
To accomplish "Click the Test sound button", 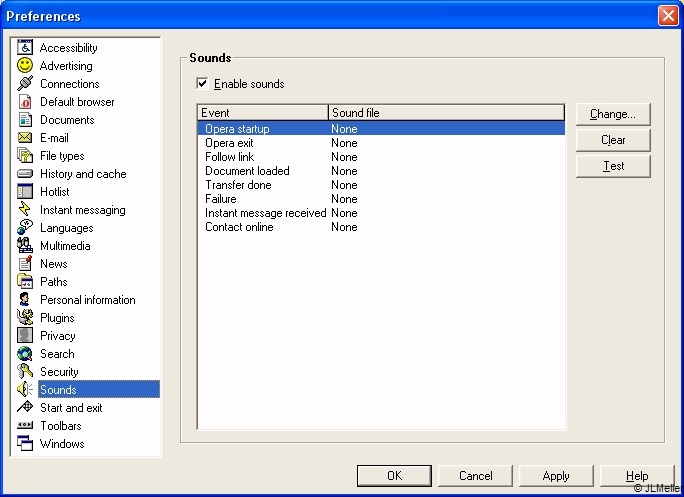I will [x=613, y=166].
